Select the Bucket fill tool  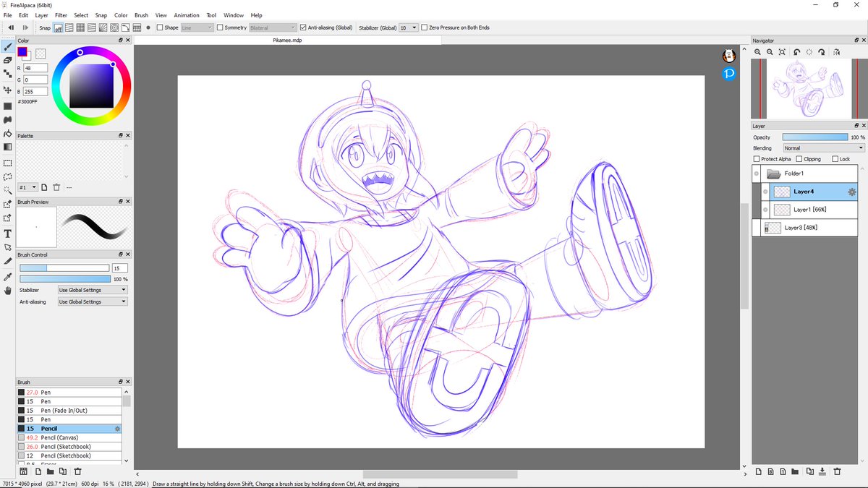pos(7,134)
